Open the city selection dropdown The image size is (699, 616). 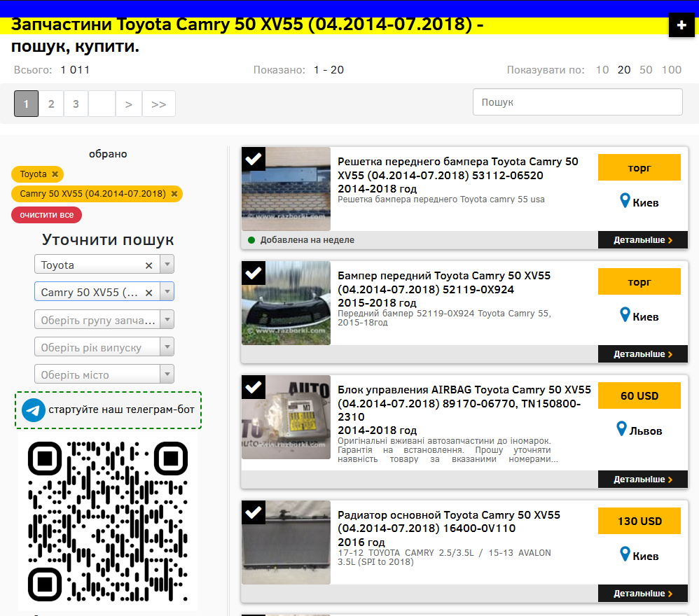click(x=104, y=374)
